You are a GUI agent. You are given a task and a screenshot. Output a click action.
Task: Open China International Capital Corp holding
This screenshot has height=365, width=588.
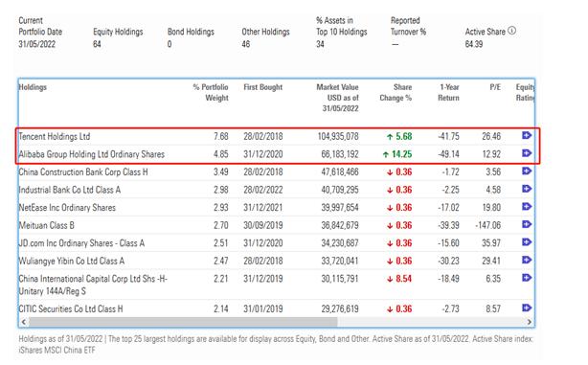tap(93, 285)
